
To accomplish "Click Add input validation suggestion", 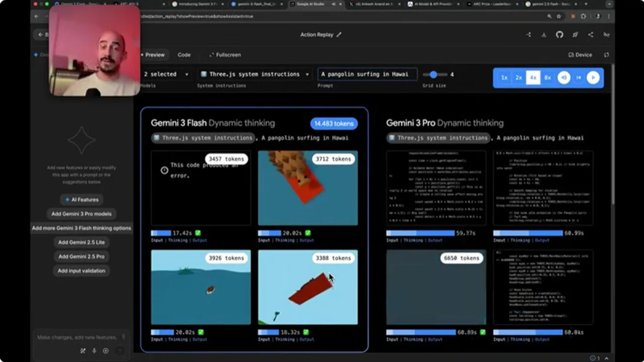I will click(82, 270).
